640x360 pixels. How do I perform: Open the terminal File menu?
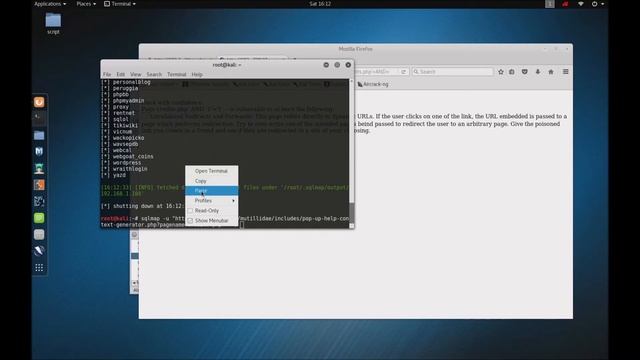(107, 74)
